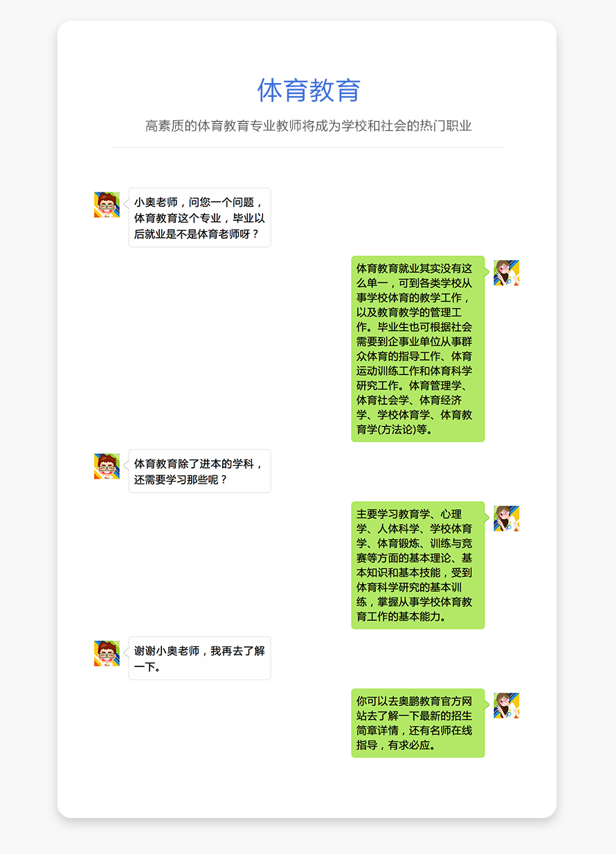The height and width of the screenshot is (854, 616).
Task: Click the 体育教育 page title
Action: point(309,91)
